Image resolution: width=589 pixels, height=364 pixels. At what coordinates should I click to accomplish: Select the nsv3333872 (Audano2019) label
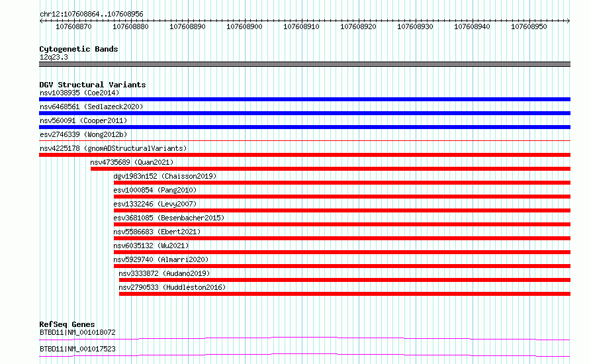(x=164, y=273)
